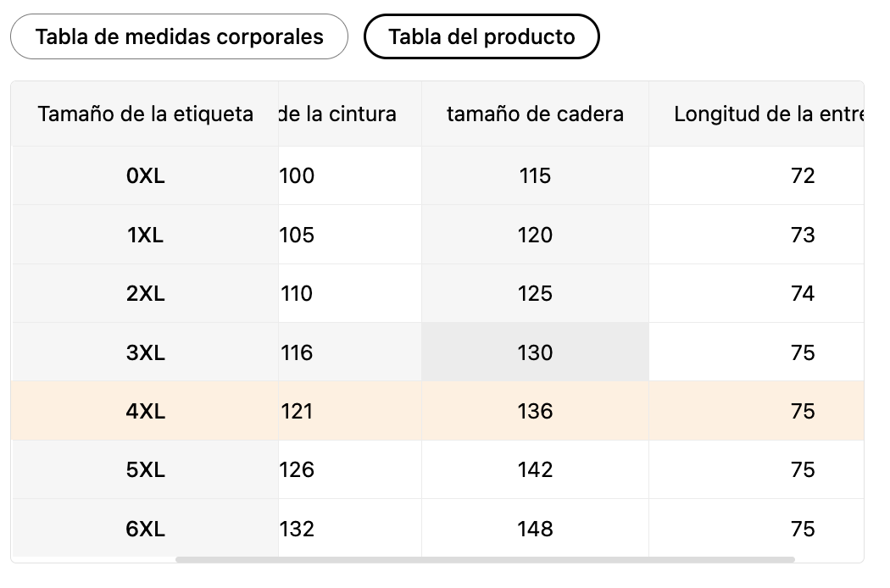Click the tamaño de cadera column header
Viewport: 890px width, 588px height.
click(x=535, y=114)
